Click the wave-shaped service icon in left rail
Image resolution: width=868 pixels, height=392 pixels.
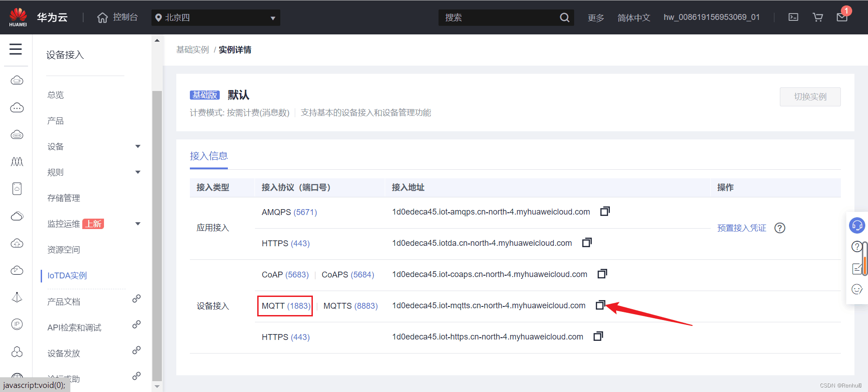point(17,162)
